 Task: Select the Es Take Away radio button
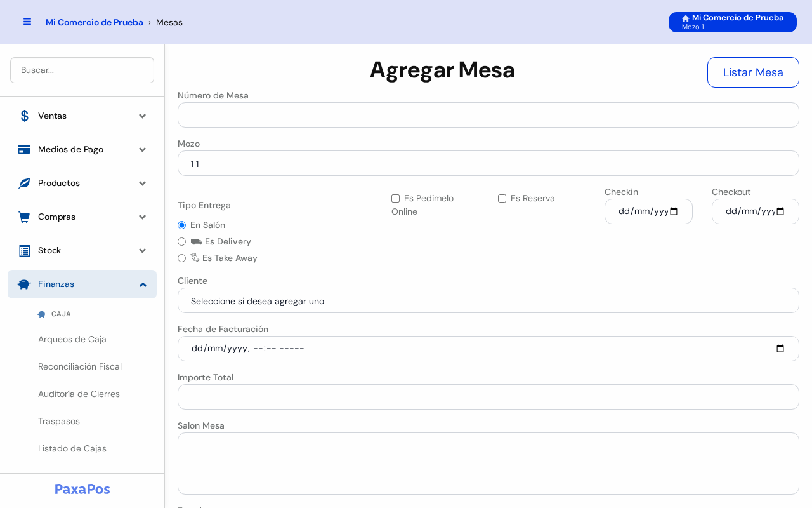click(182, 258)
